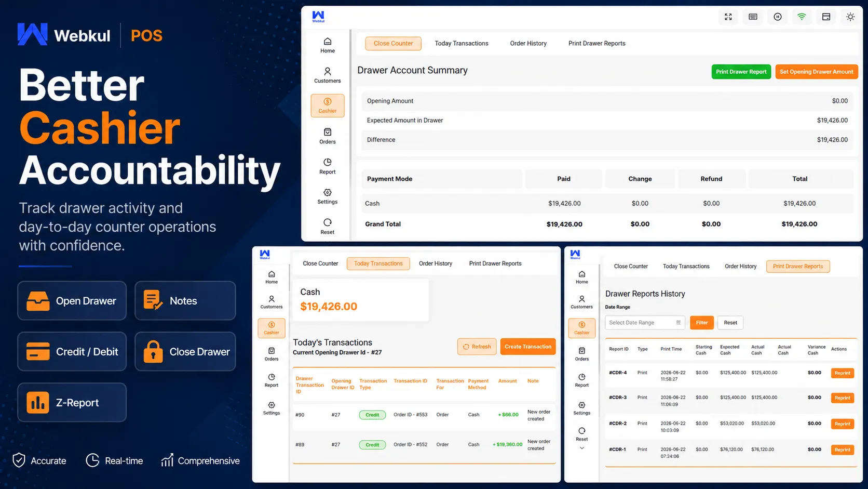Image resolution: width=868 pixels, height=489 pixels.
Task: Select Close Counter tab in top window
Action: (x=393, y=44)
